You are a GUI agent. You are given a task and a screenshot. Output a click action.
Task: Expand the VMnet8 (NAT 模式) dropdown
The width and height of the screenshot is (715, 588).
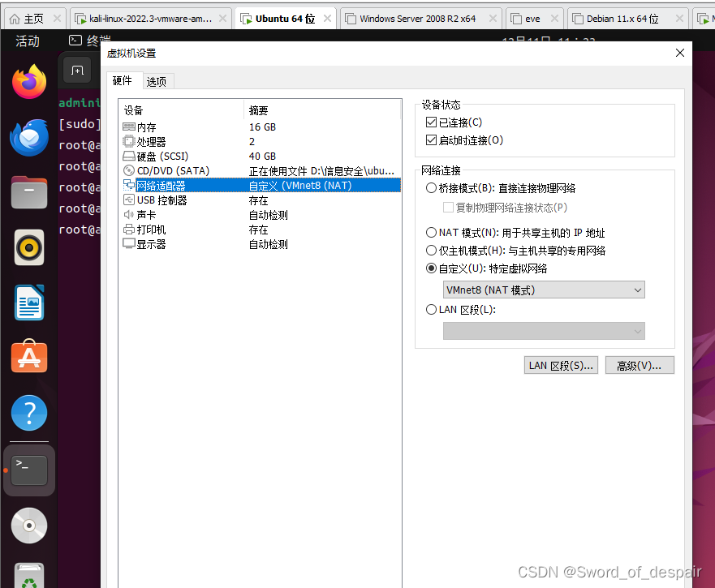click(544, 290)
